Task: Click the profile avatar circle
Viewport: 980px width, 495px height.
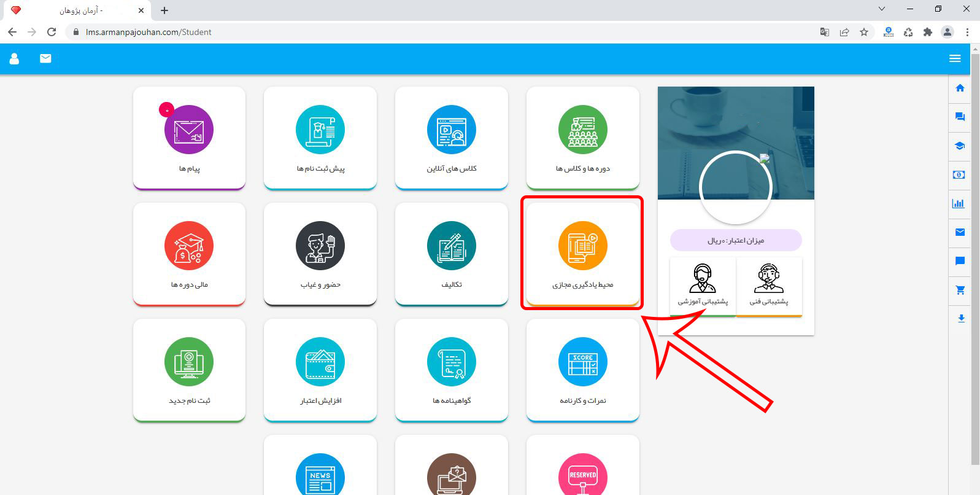Action: (735, 187)
